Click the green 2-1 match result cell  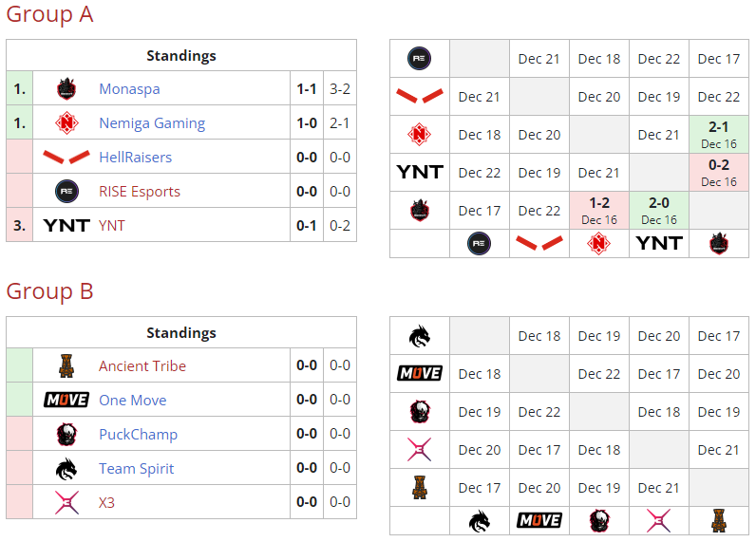click(x=719, y=134)
